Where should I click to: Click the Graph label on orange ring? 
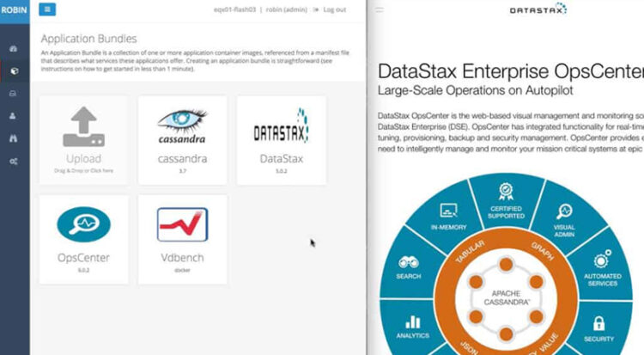(543, 251)
